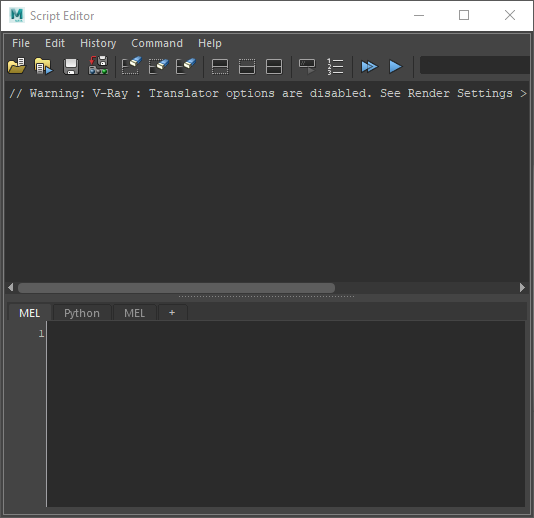Open the History menu
534x518 pixels.
tap(98, 43)
